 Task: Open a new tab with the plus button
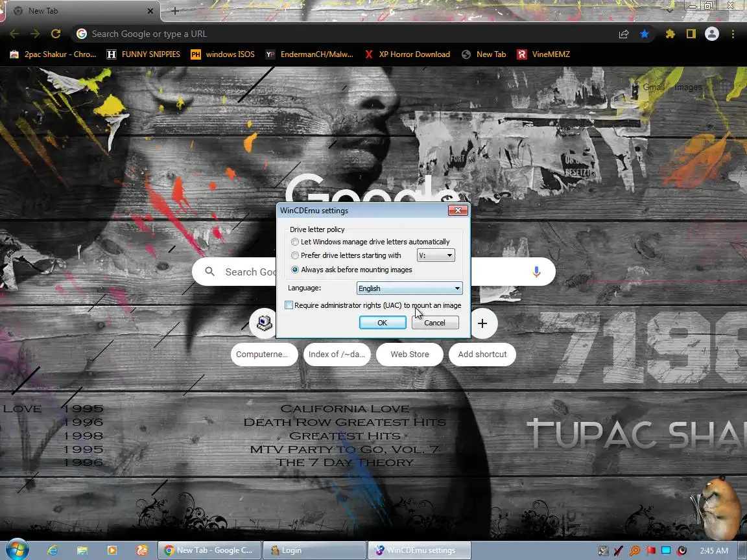(175, 11)
